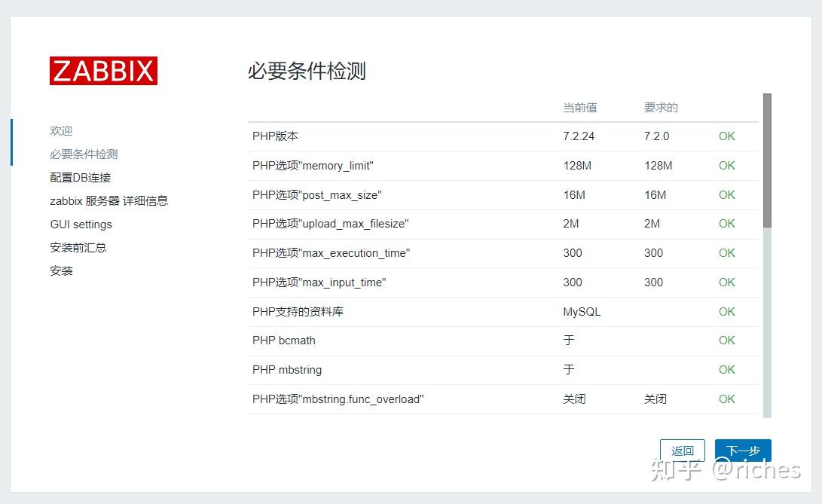Open the 安装前汇总 step
The width and height of the screenshot is (822, 504).
coord(78,247)
